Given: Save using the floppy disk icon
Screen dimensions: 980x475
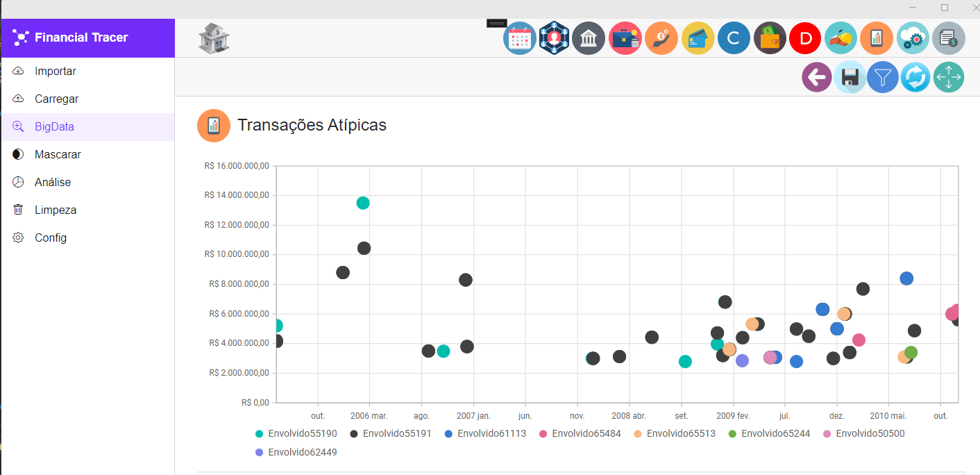Looking at the screenshot, I should (x=850, y=77).
